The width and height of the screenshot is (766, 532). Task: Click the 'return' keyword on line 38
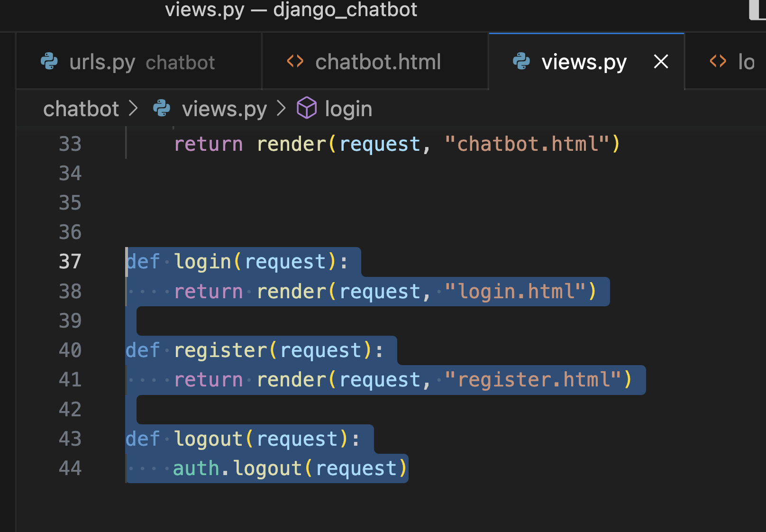pyautogui.click(x=209, y=291)
